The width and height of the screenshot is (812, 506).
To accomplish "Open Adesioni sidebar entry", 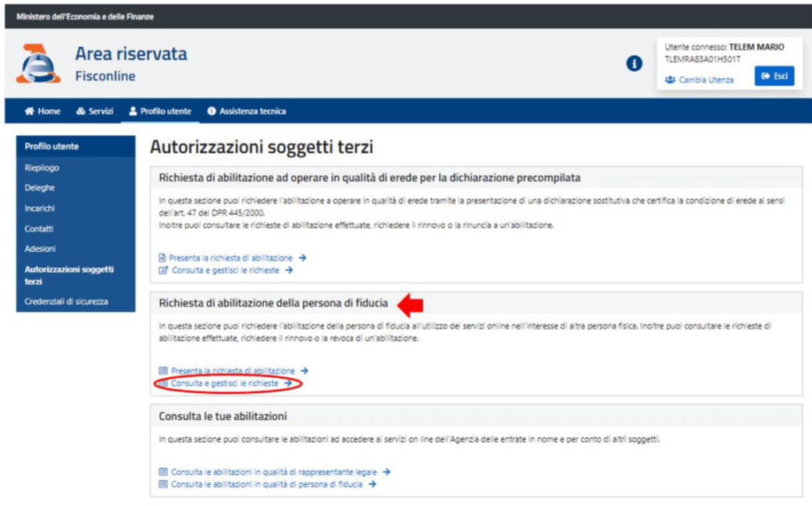I will (40, 248).
